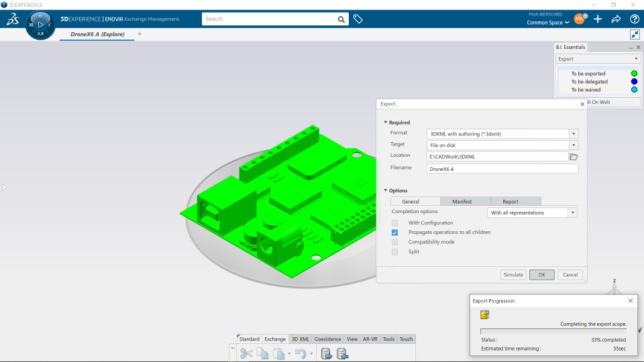
Task: Open the plus add-content icon in header
Action: 598,19
